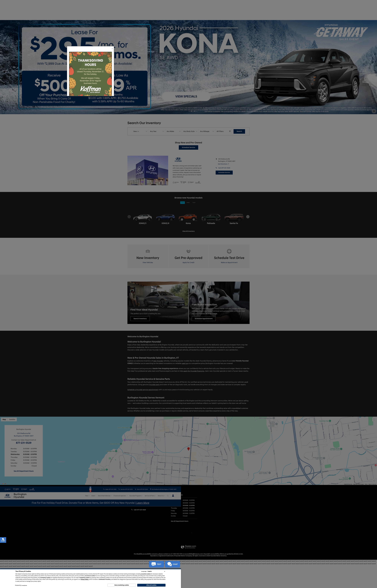Click Learn More on Holiday Food Drive banner

click(x=143, y=503)
